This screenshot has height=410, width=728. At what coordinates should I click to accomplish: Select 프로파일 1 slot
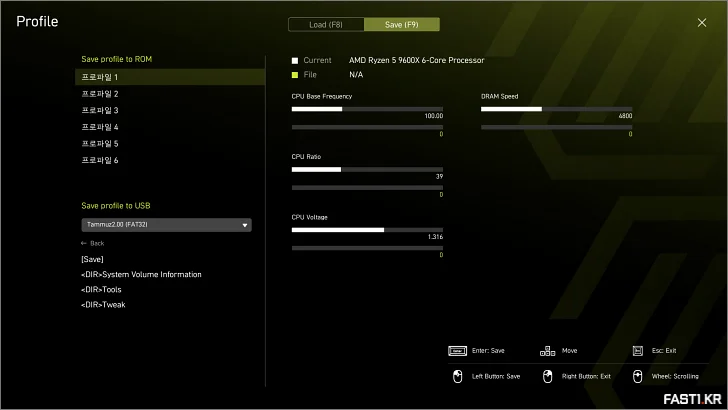(x=170, y=77)
